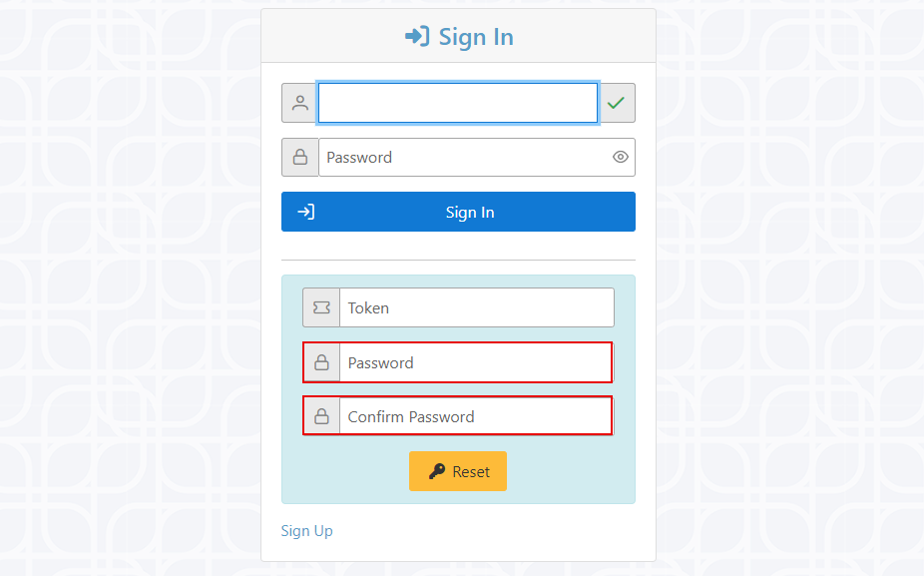This screenshot has width=924, height=576.
Task: Click the key icon on Reset button
Action: [x=437, y=471]
